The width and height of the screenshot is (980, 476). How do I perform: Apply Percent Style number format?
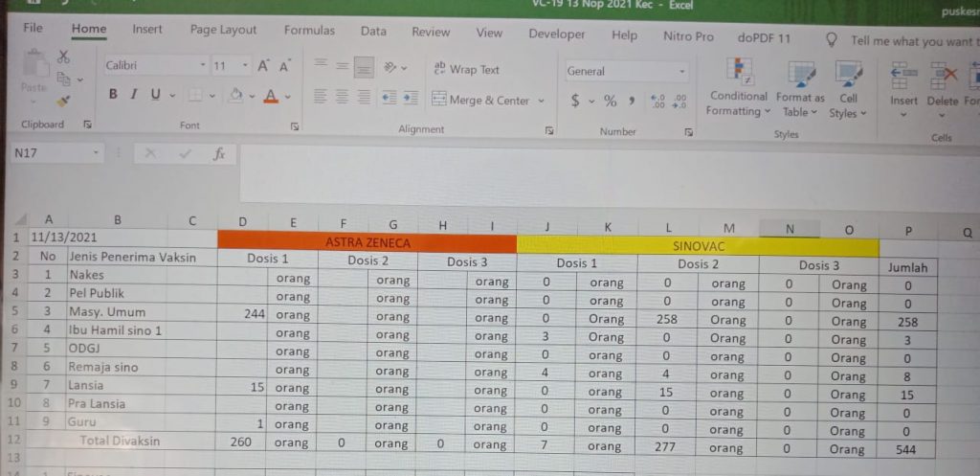610,101
